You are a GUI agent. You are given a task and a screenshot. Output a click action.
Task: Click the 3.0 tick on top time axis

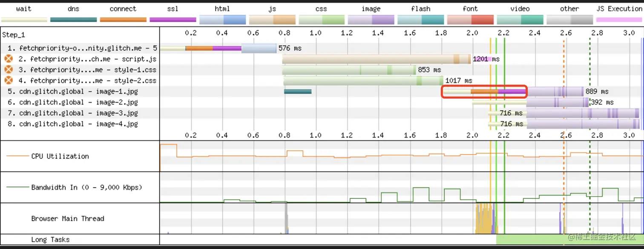click(x=629, y=33)
